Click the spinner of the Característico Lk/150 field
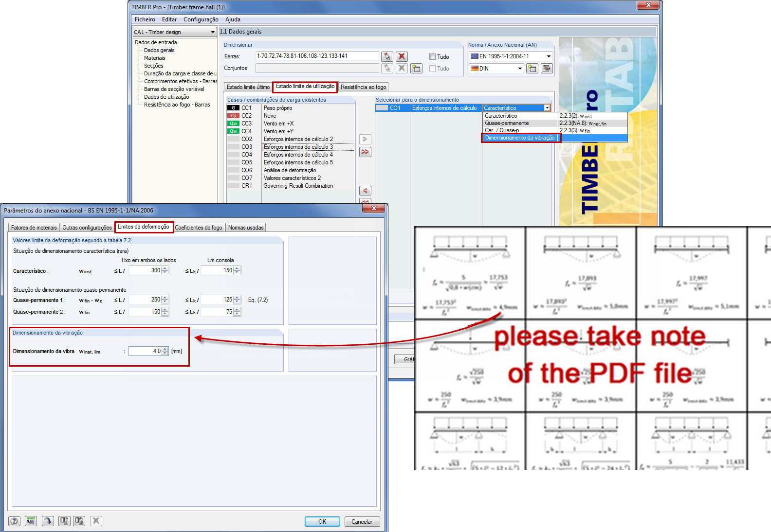771x532 pixels. pyautogui.click(x=237, y=270)
